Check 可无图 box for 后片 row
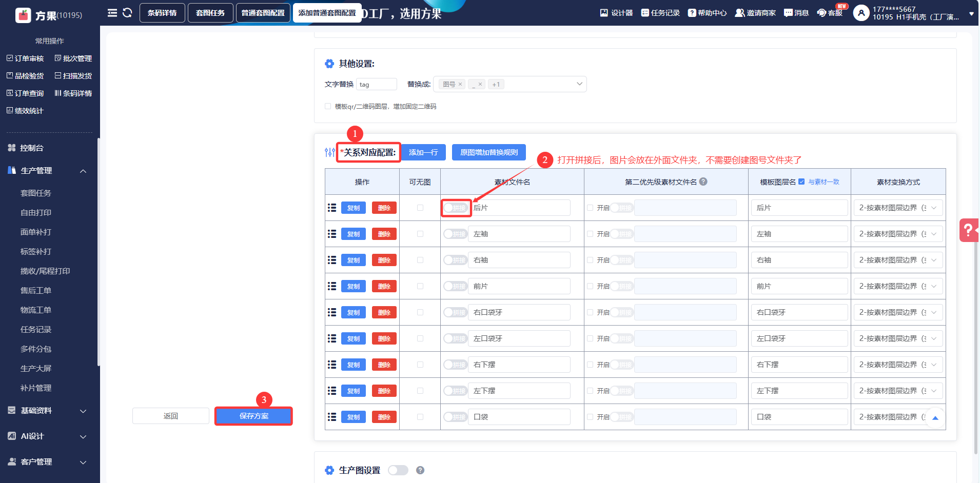The width and height of the screenshot is (980, 483). [x=420, y=208]
